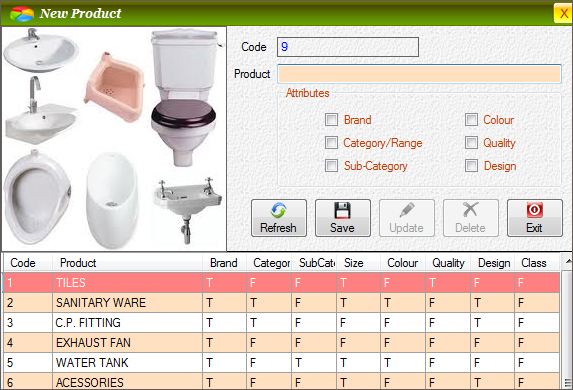This screenshot has height=390, width=573.
Task: Click the Update pencil button
Action: point(407,218)
